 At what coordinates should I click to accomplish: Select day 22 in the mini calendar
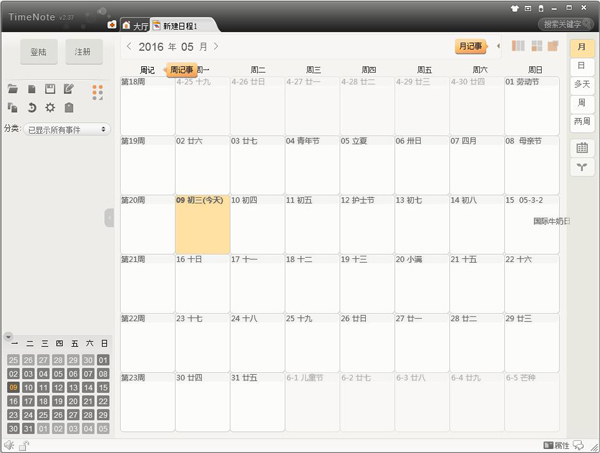(x=103, y=401)
